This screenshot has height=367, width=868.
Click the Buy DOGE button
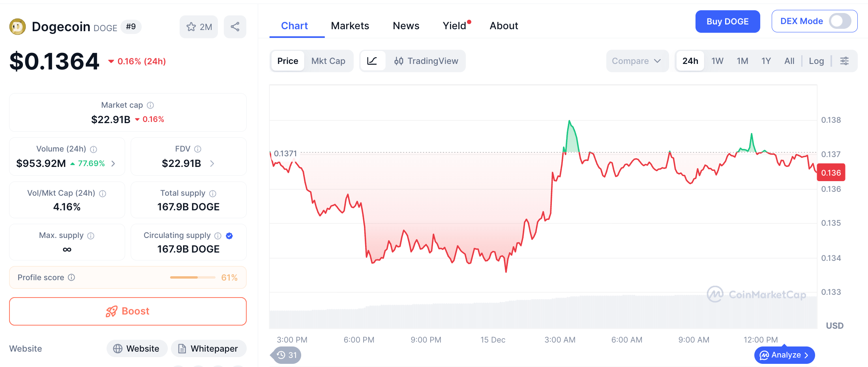click(x=727, y=21)
